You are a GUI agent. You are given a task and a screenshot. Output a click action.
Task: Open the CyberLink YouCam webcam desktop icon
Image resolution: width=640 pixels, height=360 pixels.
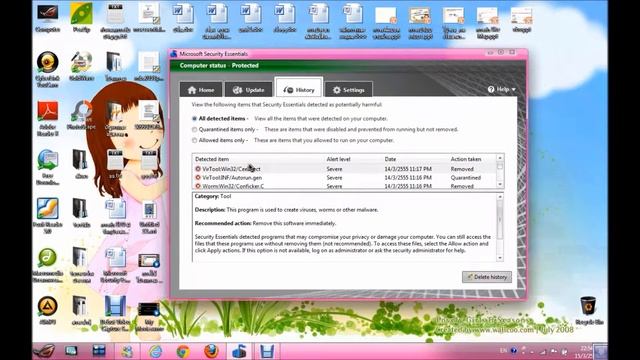point(47,69)
